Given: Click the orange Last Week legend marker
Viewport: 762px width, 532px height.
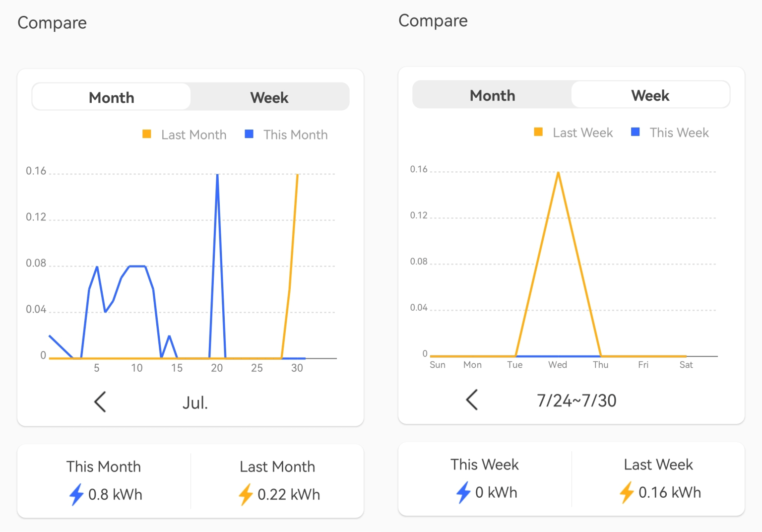Looking at the screenshot, I should (539, 132).
